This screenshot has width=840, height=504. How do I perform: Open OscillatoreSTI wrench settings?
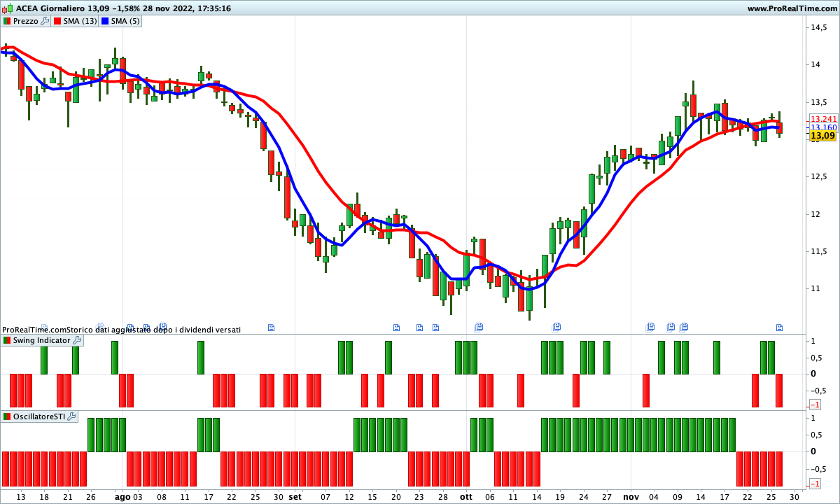(71, 416)
